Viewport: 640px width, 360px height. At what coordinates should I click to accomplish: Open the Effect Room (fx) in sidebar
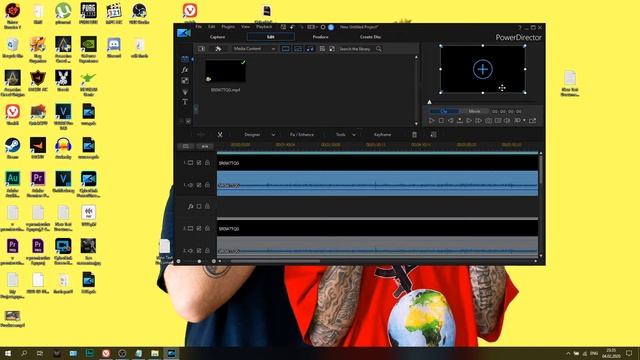(x=185, y=70)
